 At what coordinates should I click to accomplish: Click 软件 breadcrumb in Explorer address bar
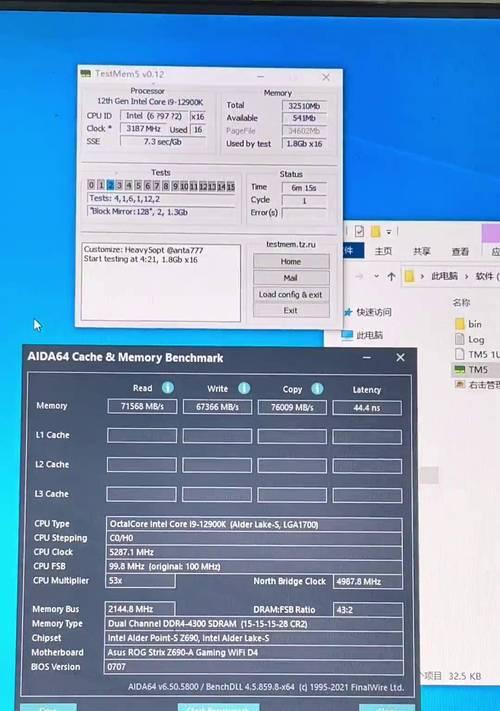tap(486, 276)
